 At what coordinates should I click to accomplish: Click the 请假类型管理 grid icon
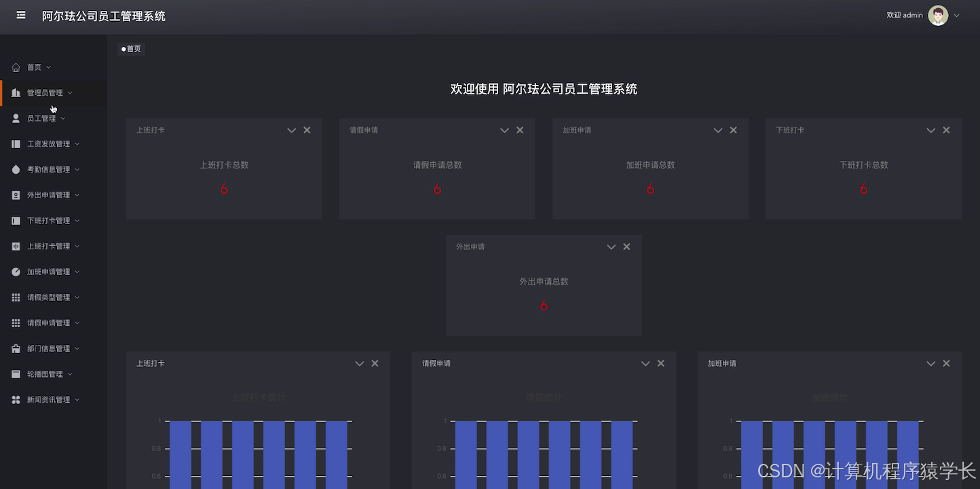(15, 297)
